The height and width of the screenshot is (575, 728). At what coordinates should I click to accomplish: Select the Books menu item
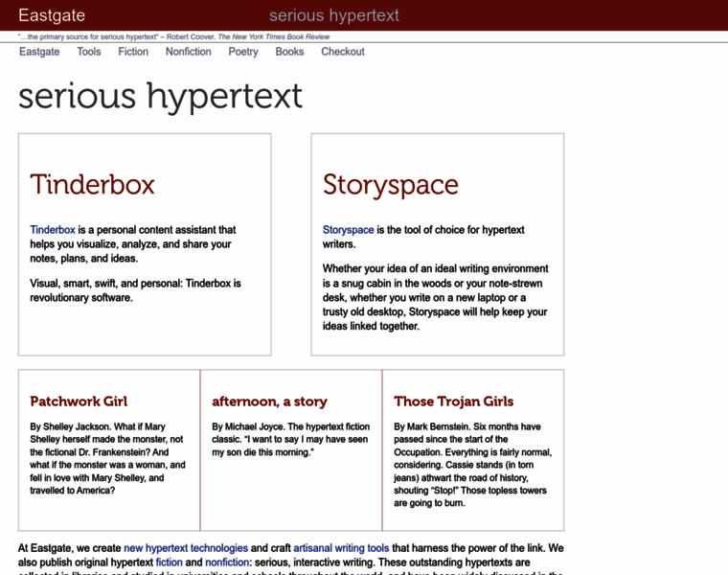[x=289, y=52]
